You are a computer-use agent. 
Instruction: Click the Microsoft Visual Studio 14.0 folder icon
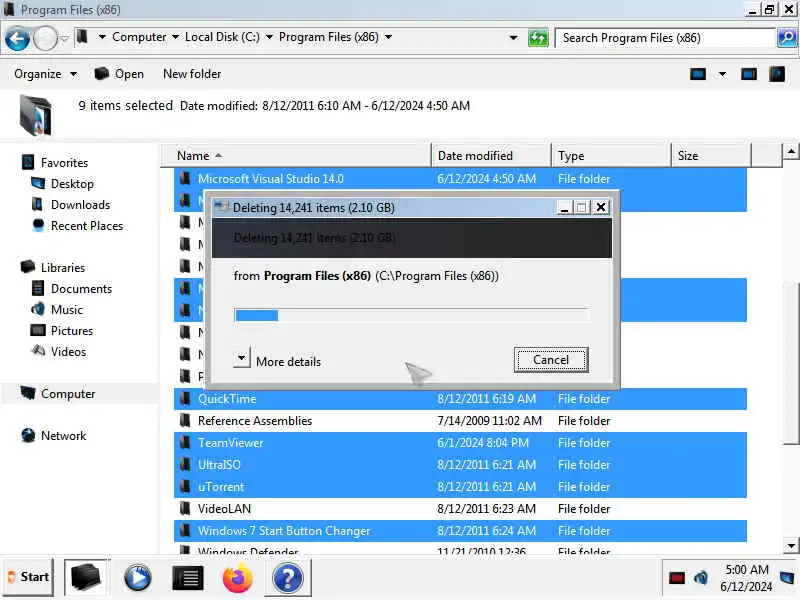185,179
